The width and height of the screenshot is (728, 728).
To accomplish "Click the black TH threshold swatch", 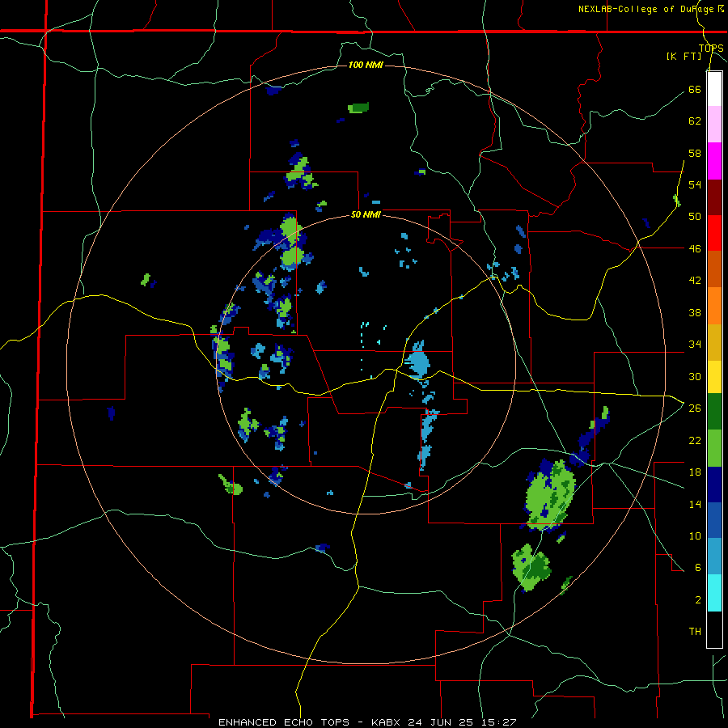I will (714, 629).
